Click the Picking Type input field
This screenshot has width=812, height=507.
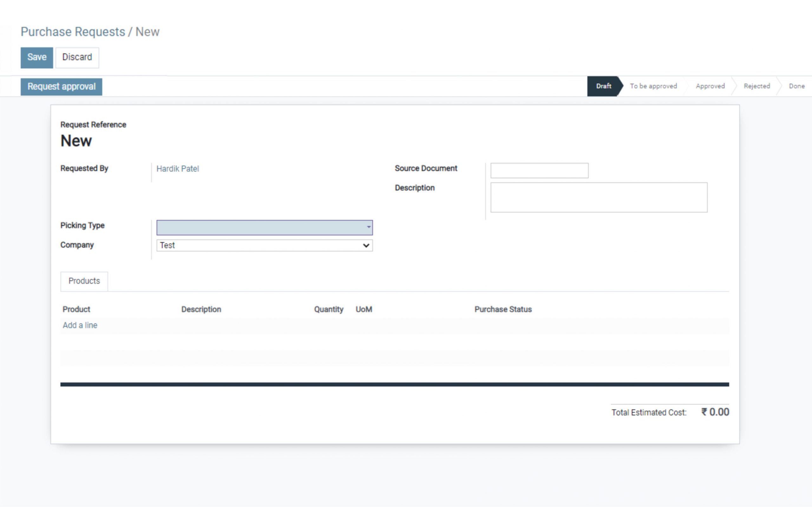point(262,227)
